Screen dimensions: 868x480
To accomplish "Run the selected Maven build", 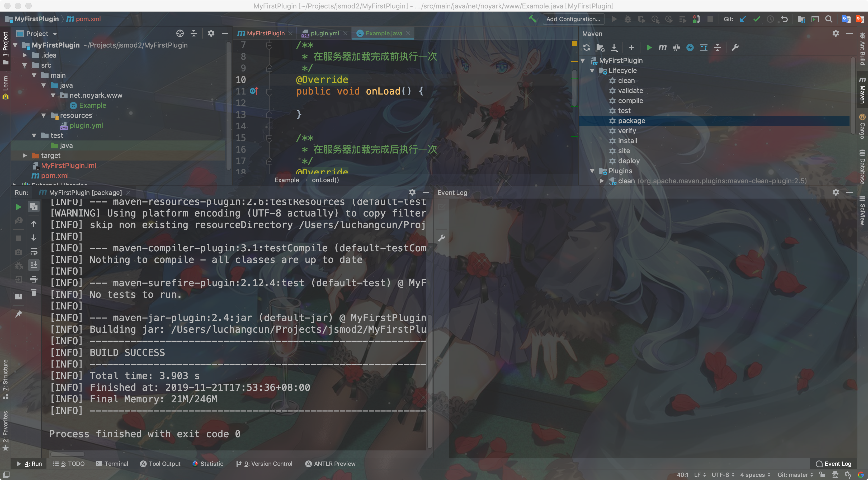I will pyautogui.click(x=649, y=48).
